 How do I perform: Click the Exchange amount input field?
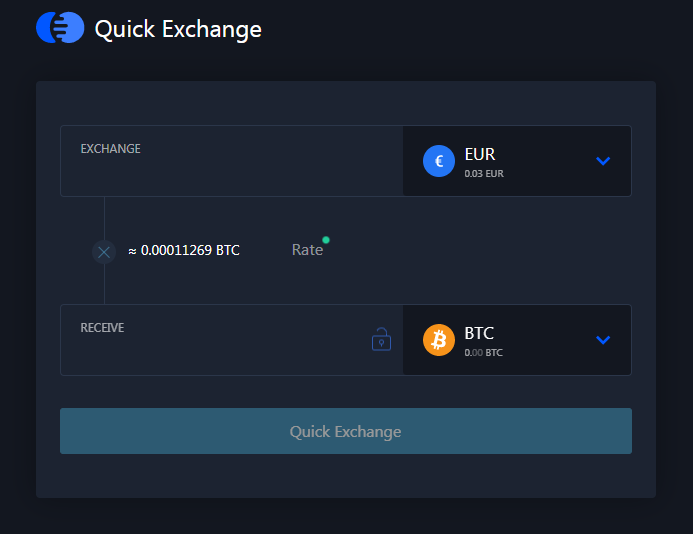coord(232,161)
